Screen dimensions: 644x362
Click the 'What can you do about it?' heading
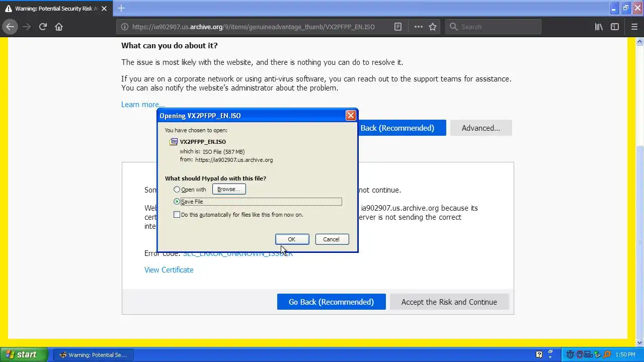coord(170,45)
